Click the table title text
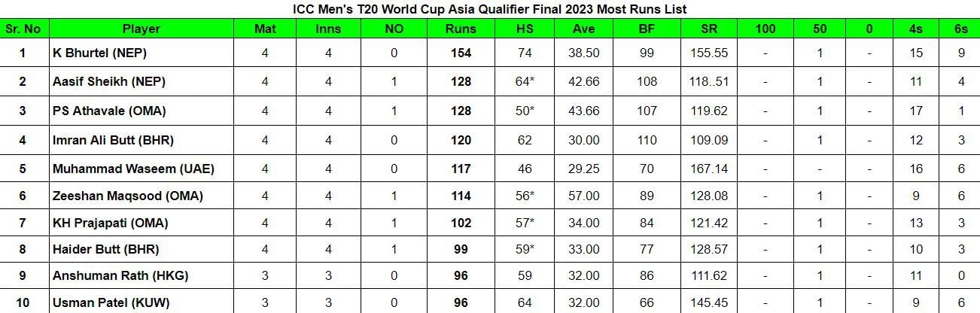 click(489, 9)
